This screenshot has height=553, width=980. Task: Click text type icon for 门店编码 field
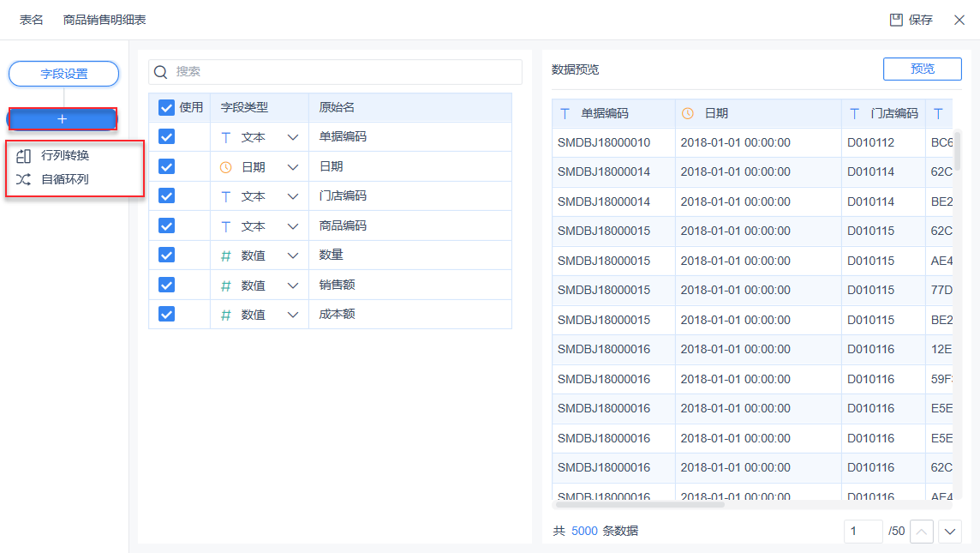point(225,197)
